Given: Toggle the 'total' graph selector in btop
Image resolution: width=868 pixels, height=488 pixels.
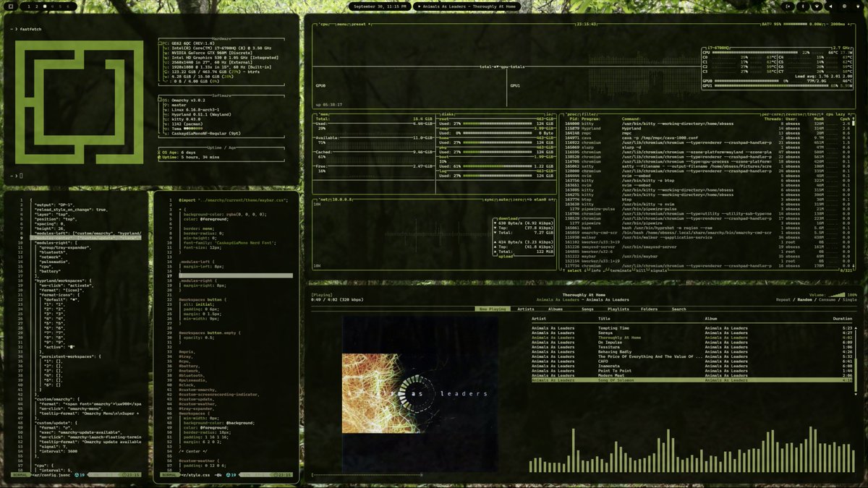Looking at the screenshot, I should click(x=486, y=67).
